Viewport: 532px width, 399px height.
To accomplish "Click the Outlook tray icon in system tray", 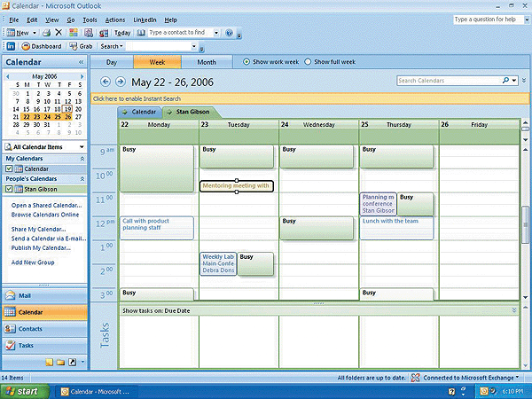I will click(483, 391).
